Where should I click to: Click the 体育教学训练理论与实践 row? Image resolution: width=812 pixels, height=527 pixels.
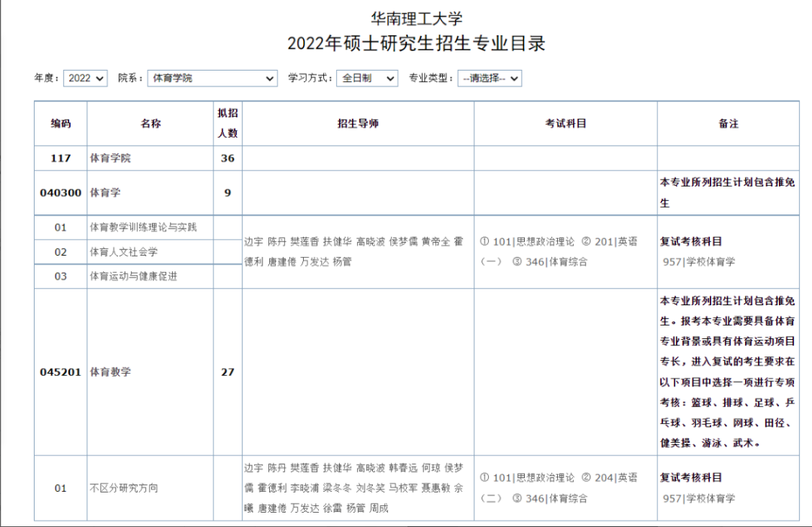144,227
